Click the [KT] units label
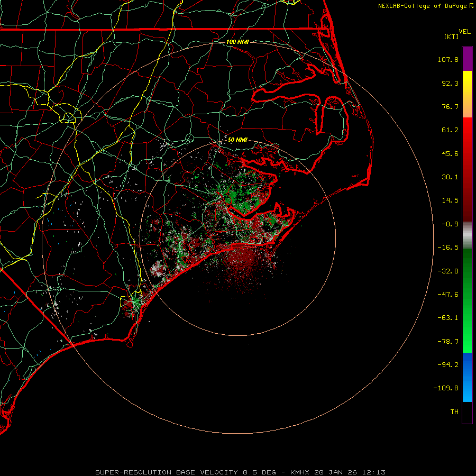The height and width of the screenshot is (476, 476). 452,36
